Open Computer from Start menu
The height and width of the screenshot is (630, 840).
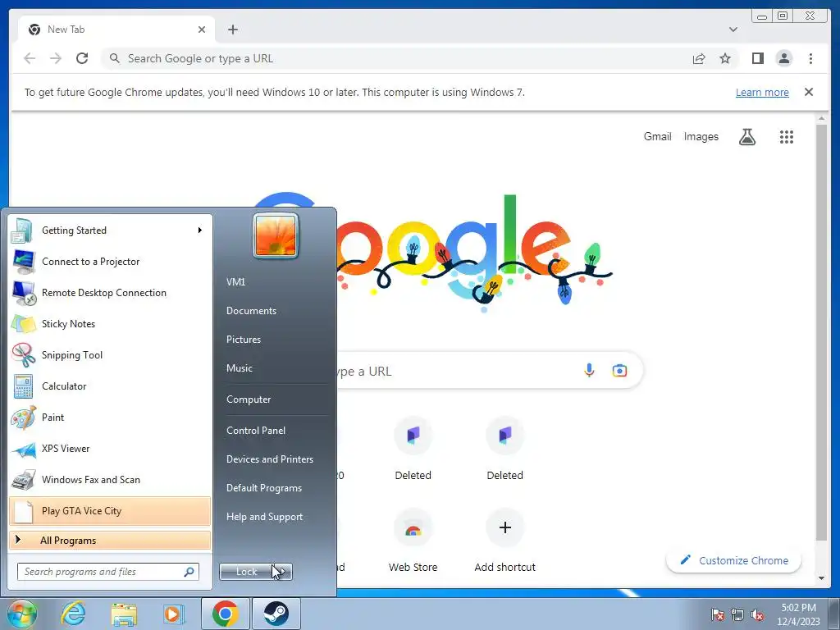249,399
